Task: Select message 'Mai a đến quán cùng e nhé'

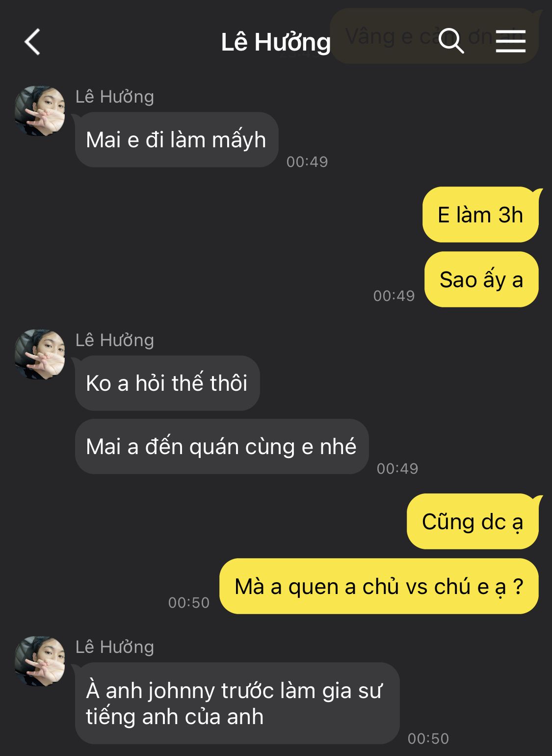Action: pyautogui.click(x=222, y=446)
